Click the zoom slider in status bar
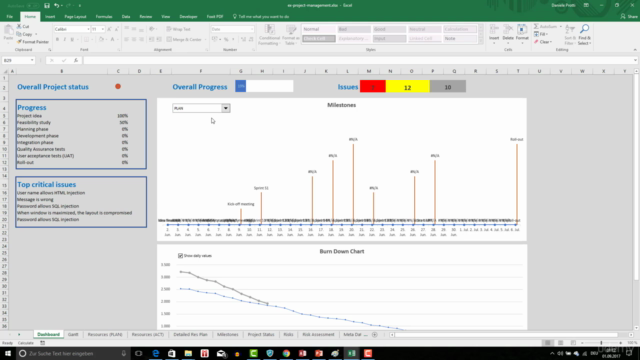Viewport: 640px width, 360px height. [x=601, y=343]
